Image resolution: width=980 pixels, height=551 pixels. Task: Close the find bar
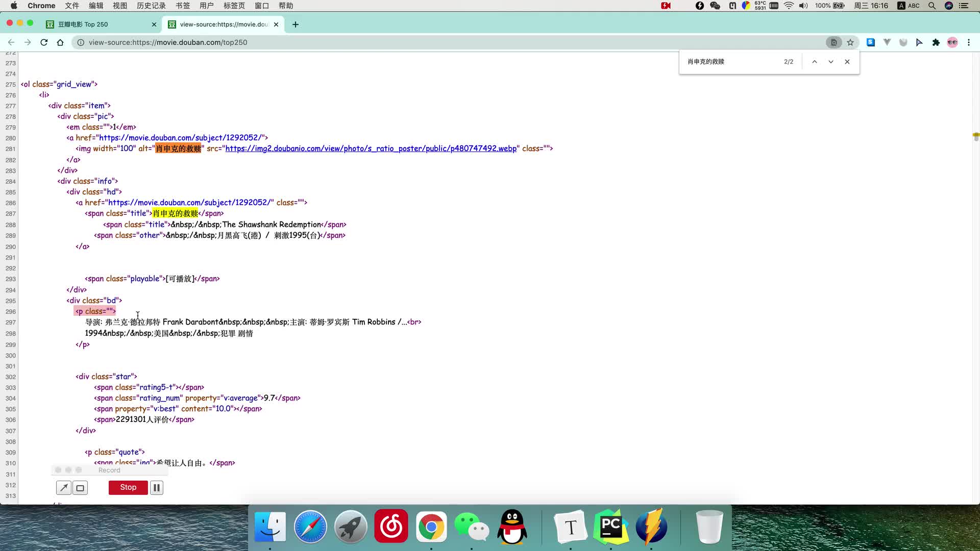pyautogui.click(x=847, y=62)
